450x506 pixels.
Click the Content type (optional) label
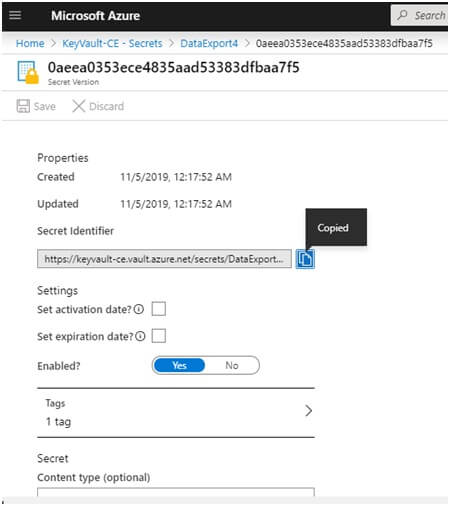94,477
